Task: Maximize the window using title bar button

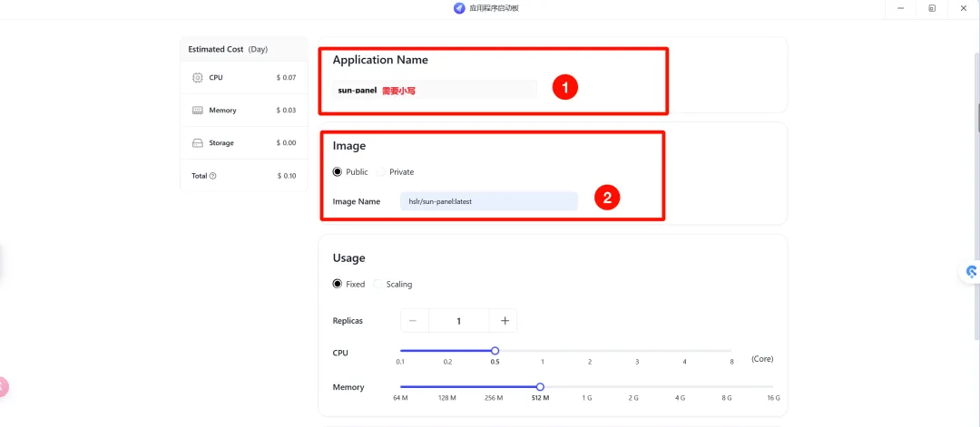Action: (x=932, y=9)
